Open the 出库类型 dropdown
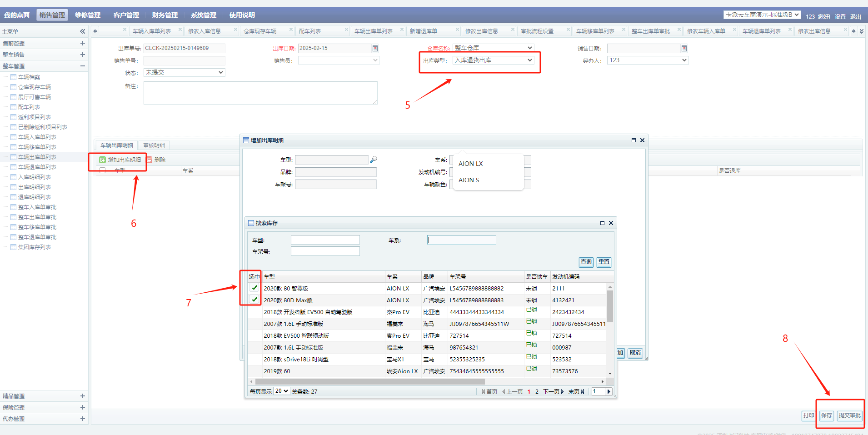 click(x=494, y=60)
